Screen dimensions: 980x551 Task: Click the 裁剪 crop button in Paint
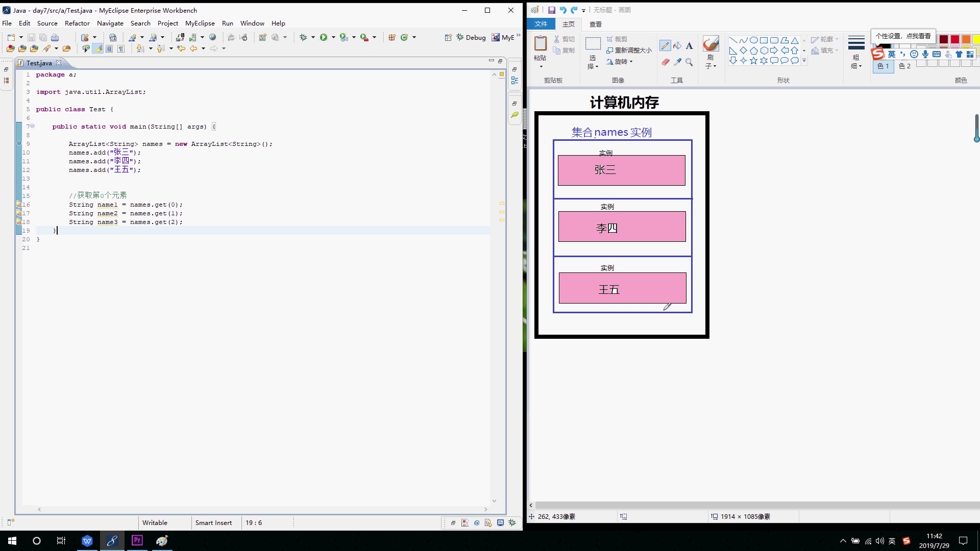pos(617,39)
